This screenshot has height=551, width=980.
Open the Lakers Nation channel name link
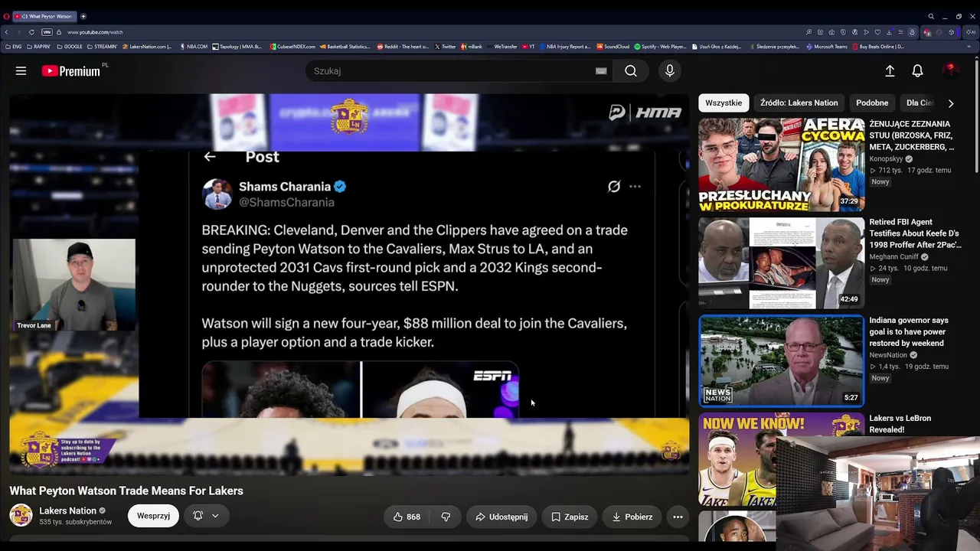pos(67,511)
